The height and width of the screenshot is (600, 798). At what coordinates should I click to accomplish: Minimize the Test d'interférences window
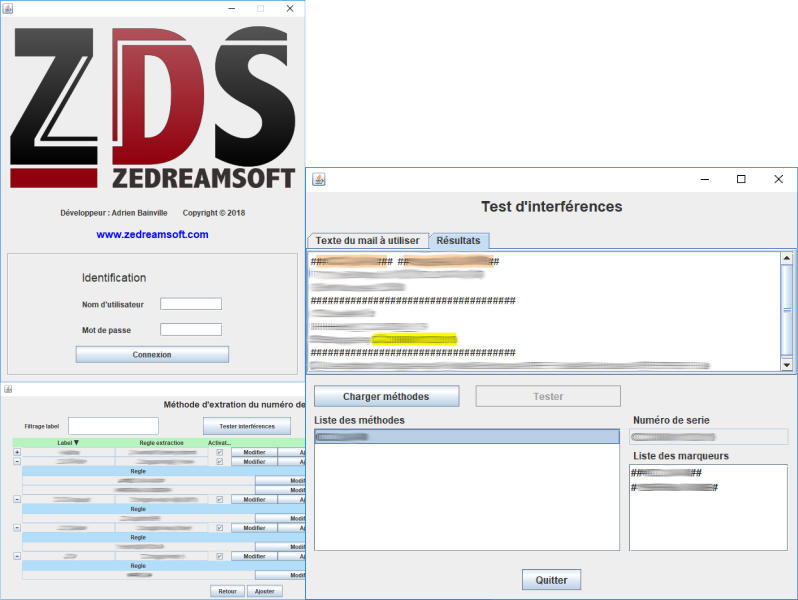(704, 179)
